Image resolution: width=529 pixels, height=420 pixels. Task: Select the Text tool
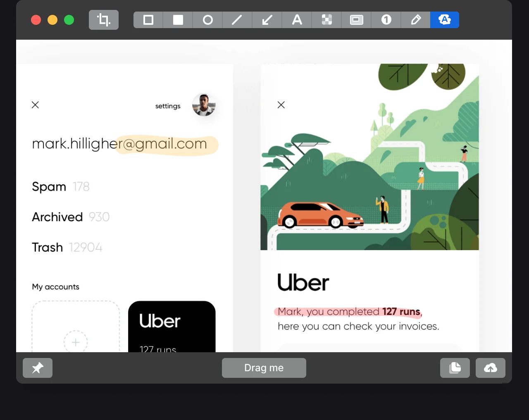point(297,20)
